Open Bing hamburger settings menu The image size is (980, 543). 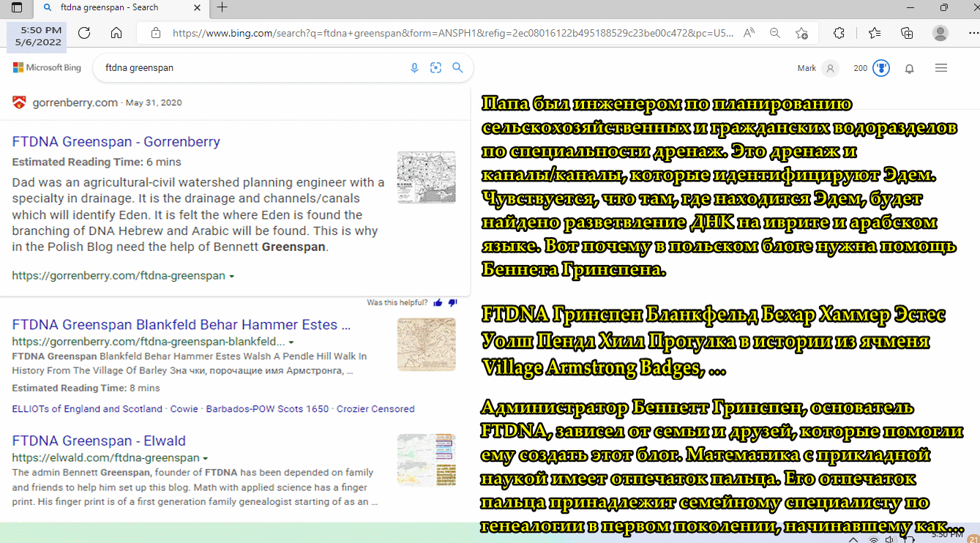point(941,68)
